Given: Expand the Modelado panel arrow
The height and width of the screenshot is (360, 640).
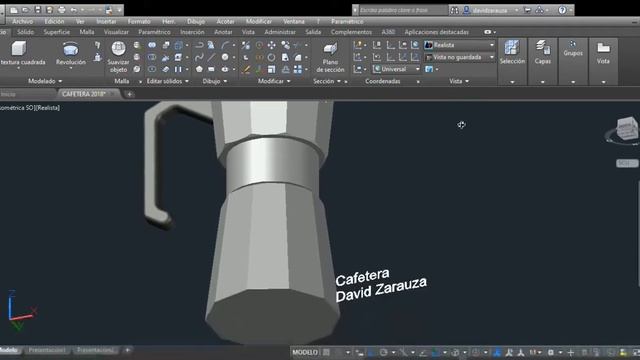Looking at the screenshot, I should [60, 81].
